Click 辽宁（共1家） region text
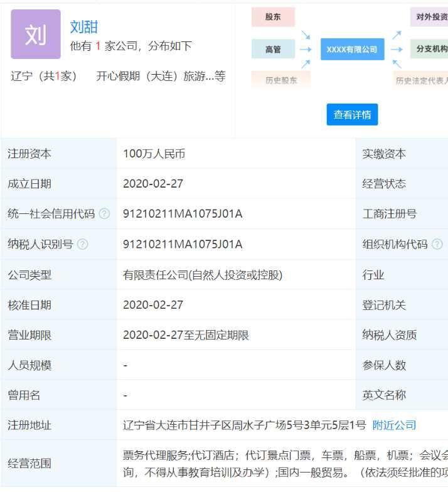Screen dimensions: 448x502 click(43, 76)
